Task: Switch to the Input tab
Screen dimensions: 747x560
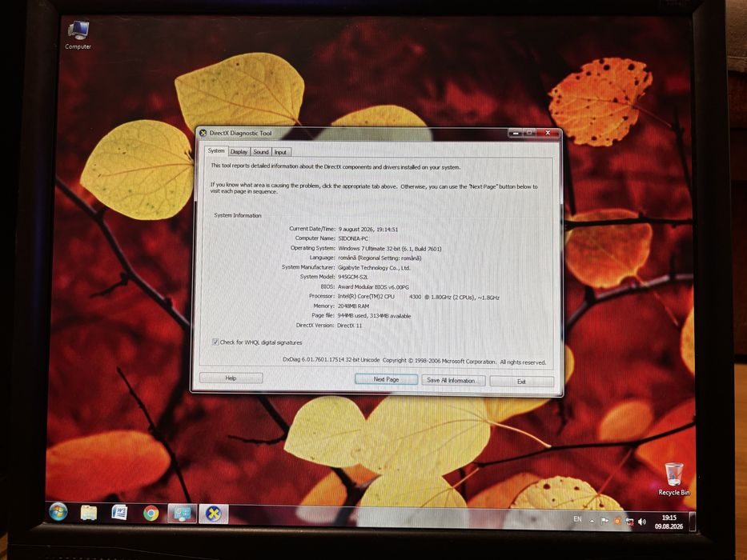Action: pos(280,152)
